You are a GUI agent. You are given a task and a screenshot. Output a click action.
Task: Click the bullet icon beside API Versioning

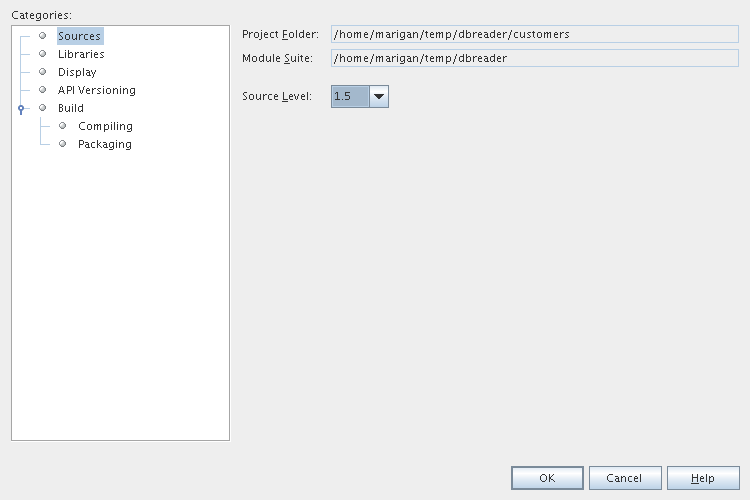click(43, 90)
